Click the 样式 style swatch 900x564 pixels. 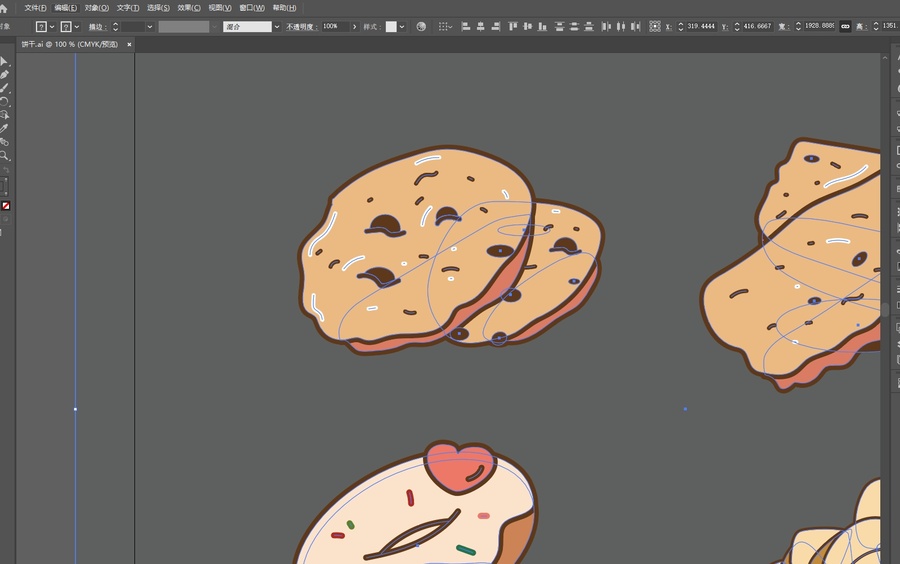point(391,26)
